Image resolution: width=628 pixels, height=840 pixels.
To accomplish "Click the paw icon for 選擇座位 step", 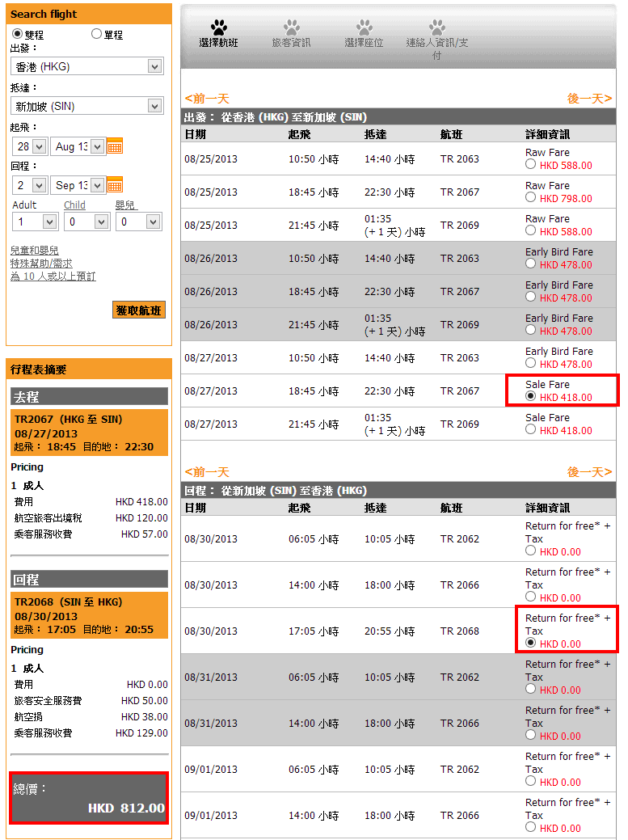I will tap(364, 28).
